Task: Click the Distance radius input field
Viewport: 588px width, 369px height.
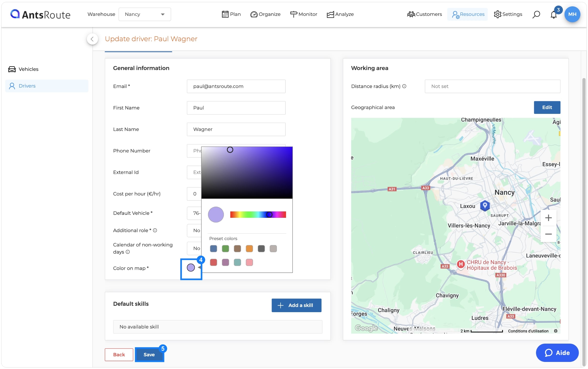Action: click(492, 86)
